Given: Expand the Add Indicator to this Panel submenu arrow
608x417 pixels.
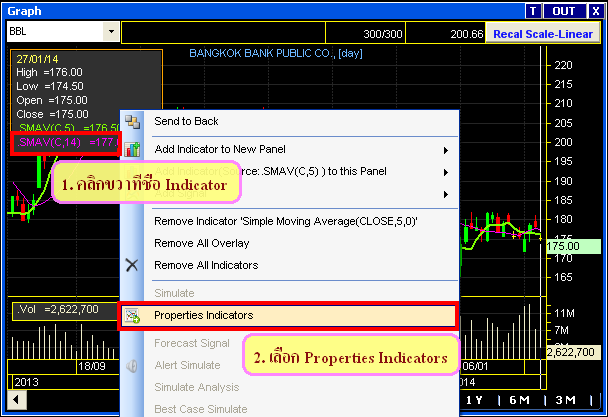Looking at the screenshot, I should click(446, 172).
